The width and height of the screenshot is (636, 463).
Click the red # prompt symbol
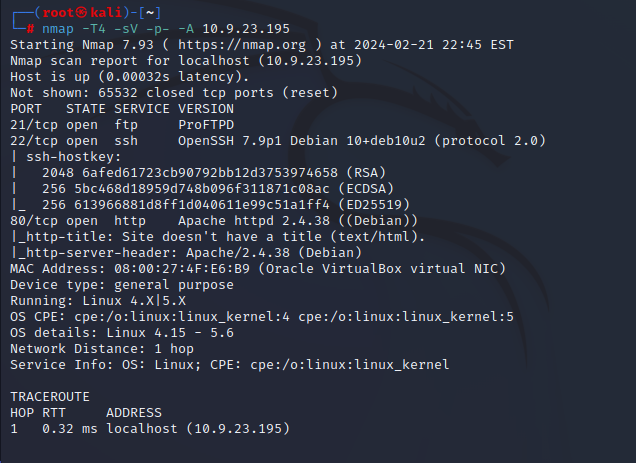pos(30,29)
